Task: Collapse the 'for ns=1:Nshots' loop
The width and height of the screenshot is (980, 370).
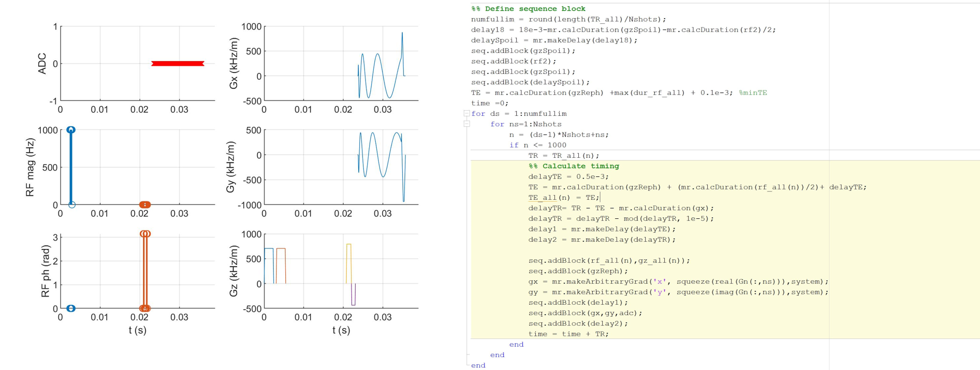Action: pyautogui.click(x=466, y=124)
